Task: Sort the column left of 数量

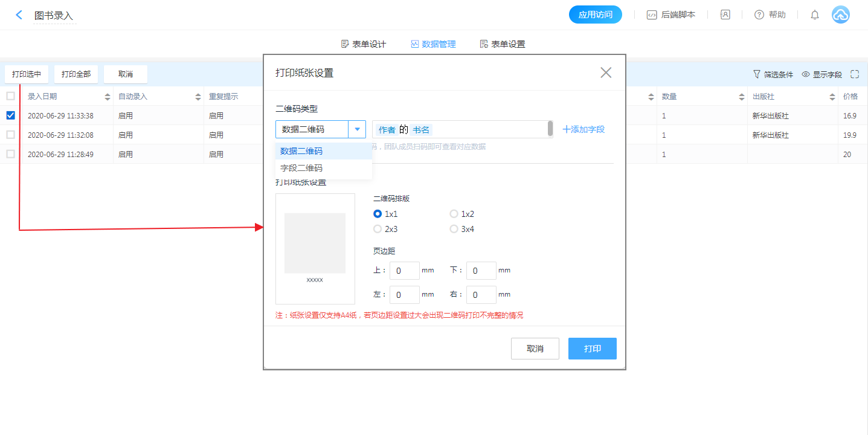Action: click(x=651, y=97)
